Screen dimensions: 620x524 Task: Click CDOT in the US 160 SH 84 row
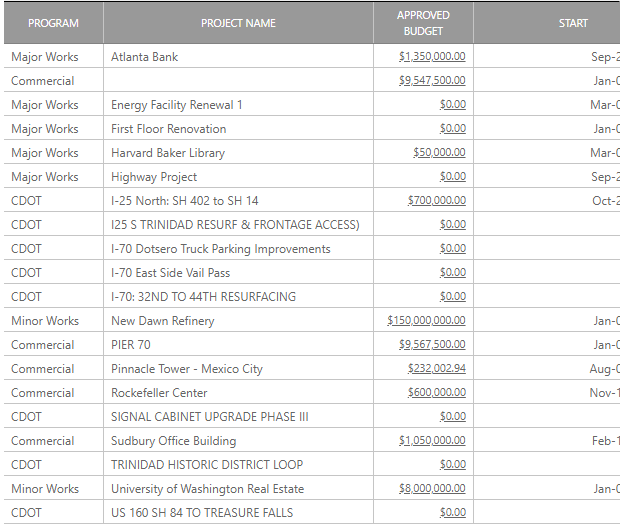pyautogui.click(x=26, y=513)
